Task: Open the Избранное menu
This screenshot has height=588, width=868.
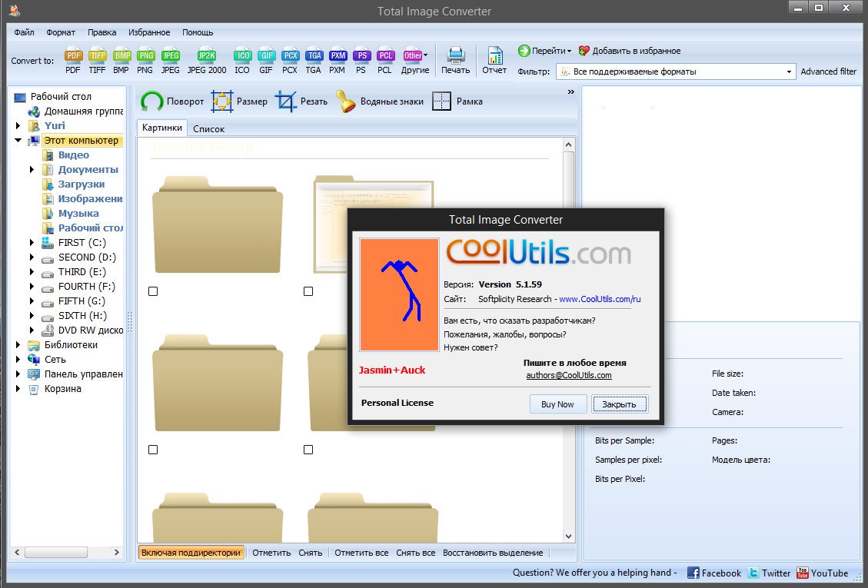Action: [149, 32]
